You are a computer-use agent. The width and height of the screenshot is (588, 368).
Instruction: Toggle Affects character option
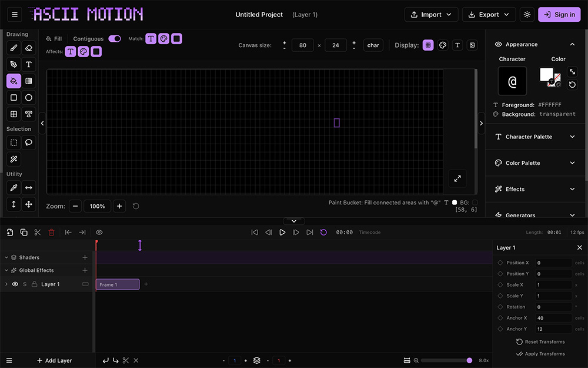click(71, 51)
